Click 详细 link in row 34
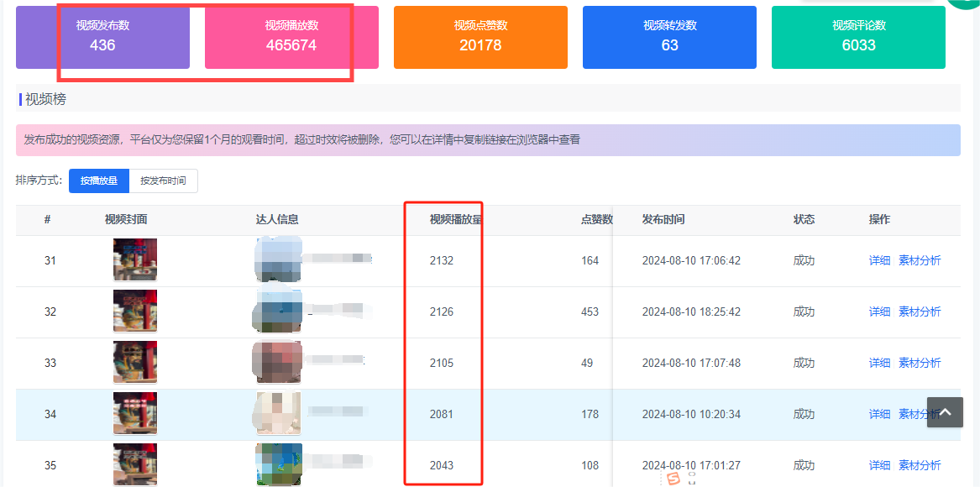 coord(879,414)
